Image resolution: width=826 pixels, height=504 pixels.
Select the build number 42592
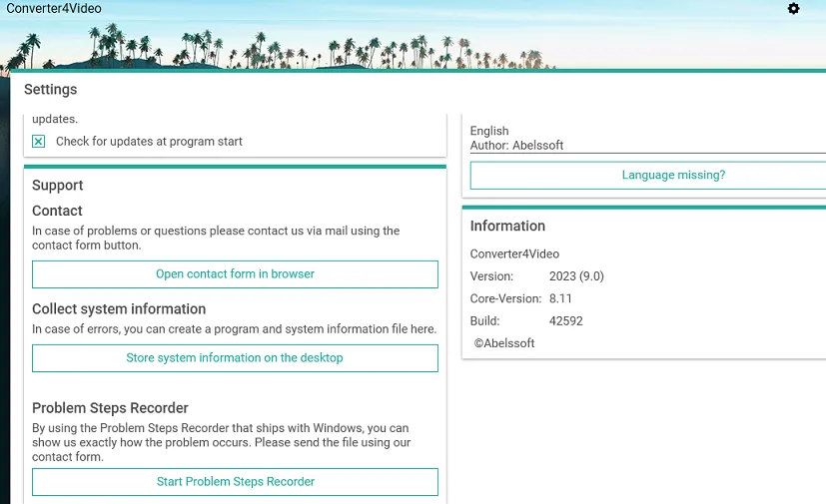pos(565,321)
